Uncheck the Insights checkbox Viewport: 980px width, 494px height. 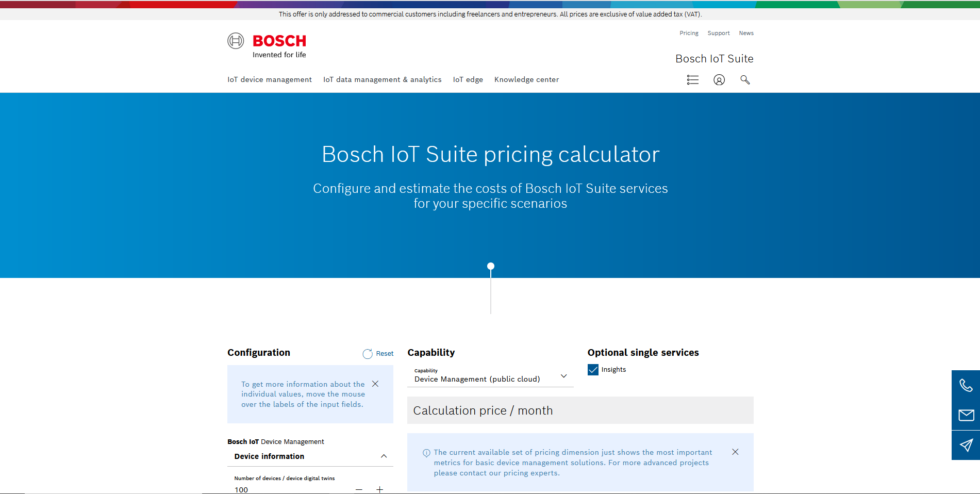coord(593,370)
